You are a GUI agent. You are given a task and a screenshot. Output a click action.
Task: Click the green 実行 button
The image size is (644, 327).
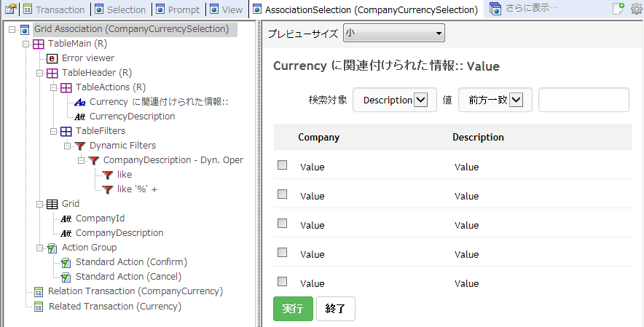pyautogui.click(x=293, y=308)
